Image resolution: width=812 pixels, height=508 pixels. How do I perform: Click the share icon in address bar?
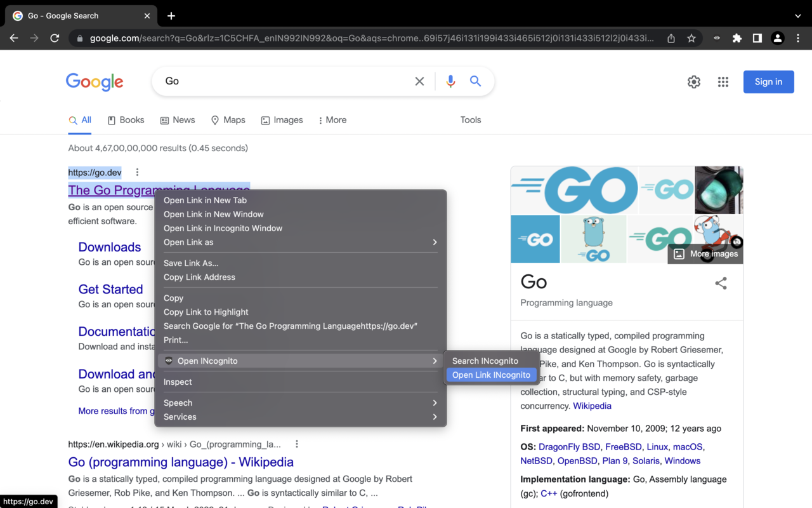click(671, 38)
